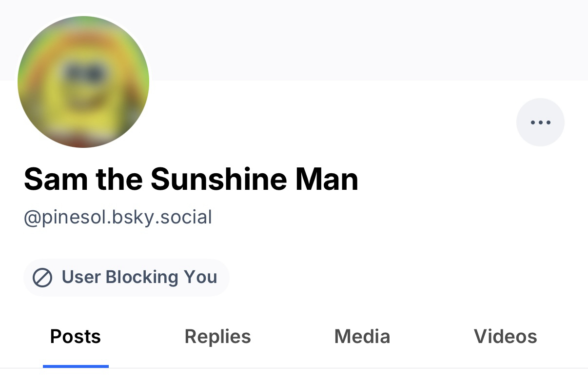Click the gray profile banner area
This screenshot has height=384, width=588.
click(341, 39)
